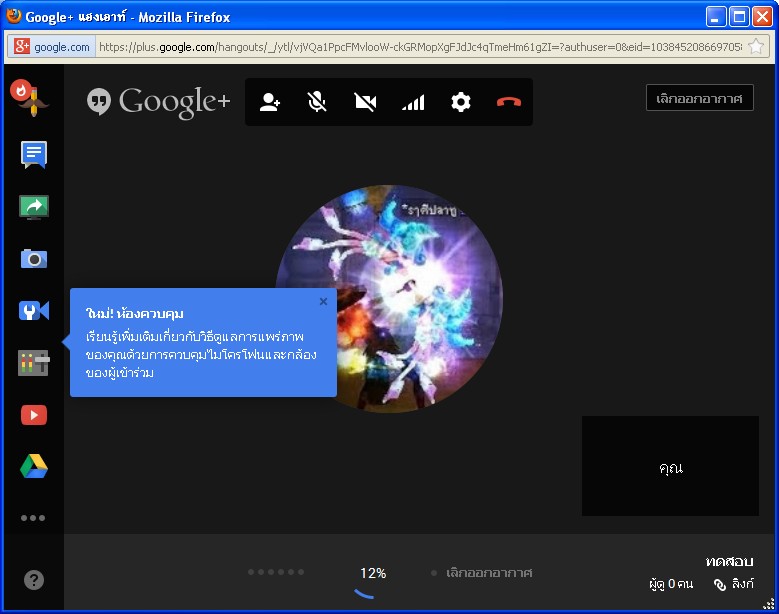Click the Hangouts Google+ logo
This screenshot has height=614, width=779.
pyautogui.click(x=158, y=102)
